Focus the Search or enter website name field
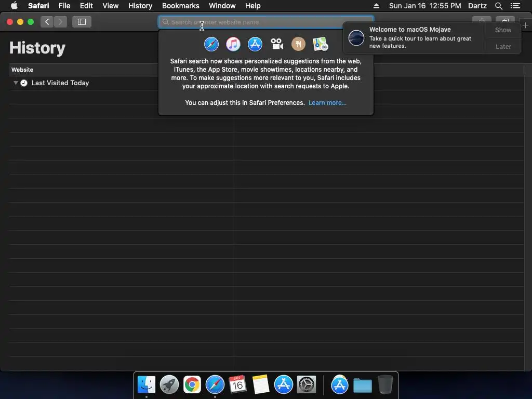532x399 pixels. tap(266, 22)
